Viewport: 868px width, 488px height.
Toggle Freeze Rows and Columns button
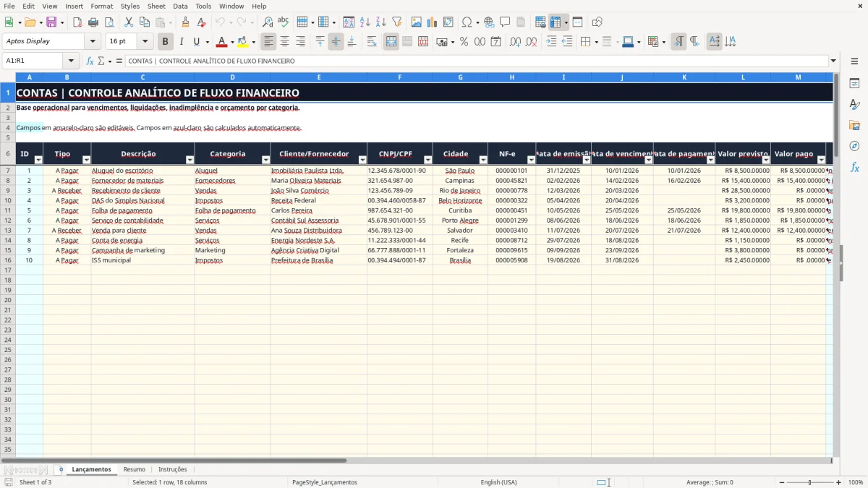(556, 22)
